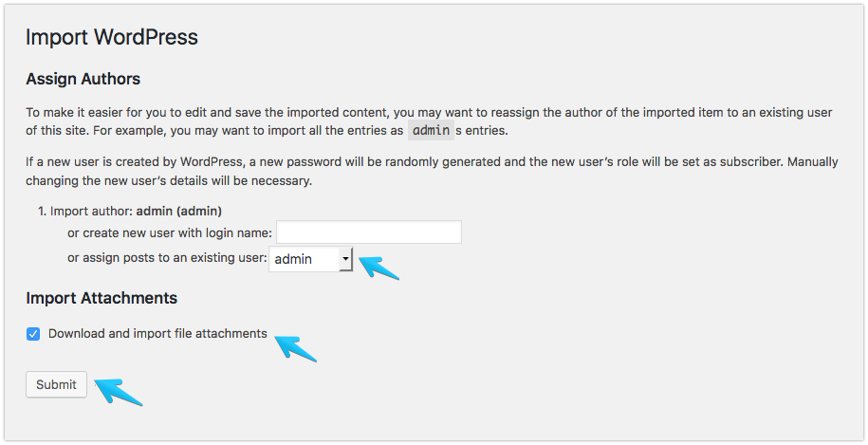Viewport: 868px width, 445px height.
Task: Click the paragraph about reassigning imported item author
Action: point(429,121)
